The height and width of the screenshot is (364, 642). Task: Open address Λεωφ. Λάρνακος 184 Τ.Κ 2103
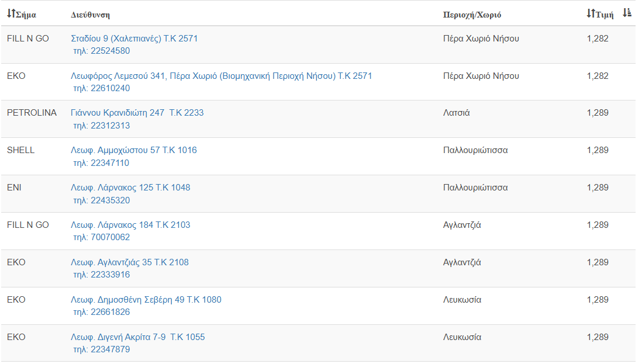(x=130, y=225)
